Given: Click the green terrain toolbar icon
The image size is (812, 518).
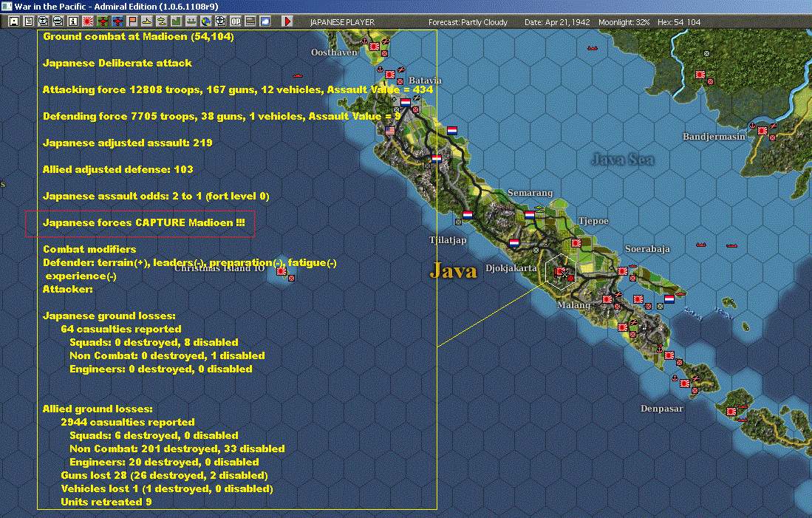Looking at the screenshot, I should (x=177, y=21).
